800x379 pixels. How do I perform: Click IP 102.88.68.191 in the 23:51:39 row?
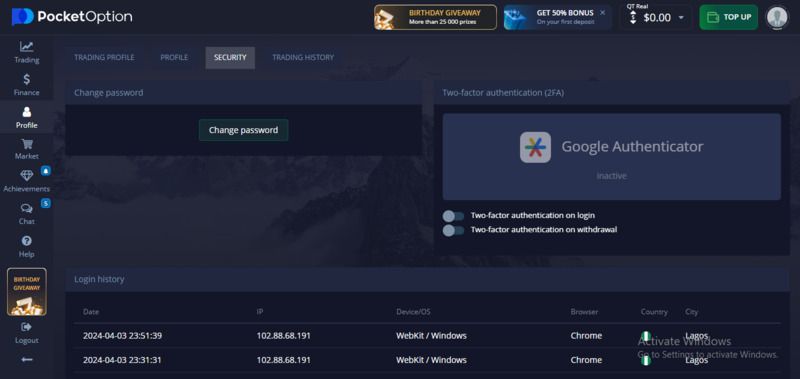point(283,336)
